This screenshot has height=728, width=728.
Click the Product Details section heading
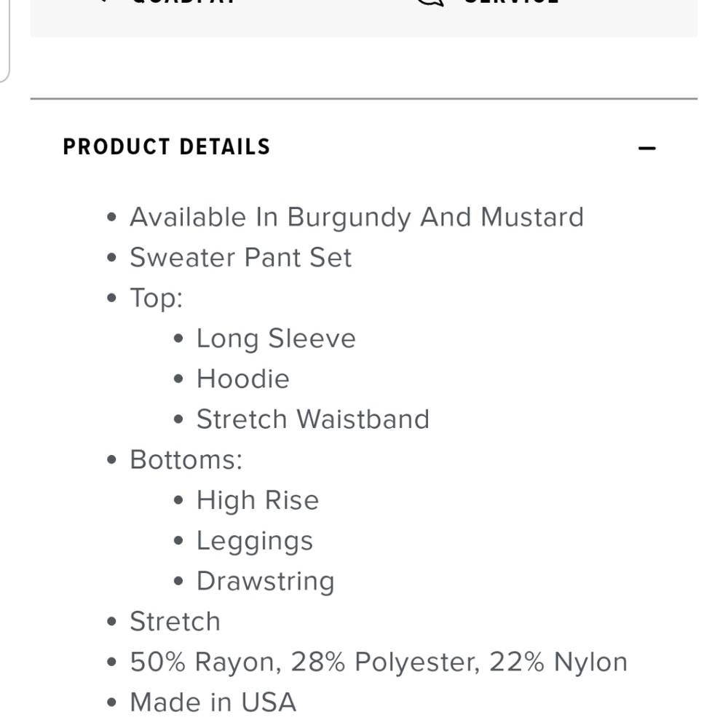(167, 147)
